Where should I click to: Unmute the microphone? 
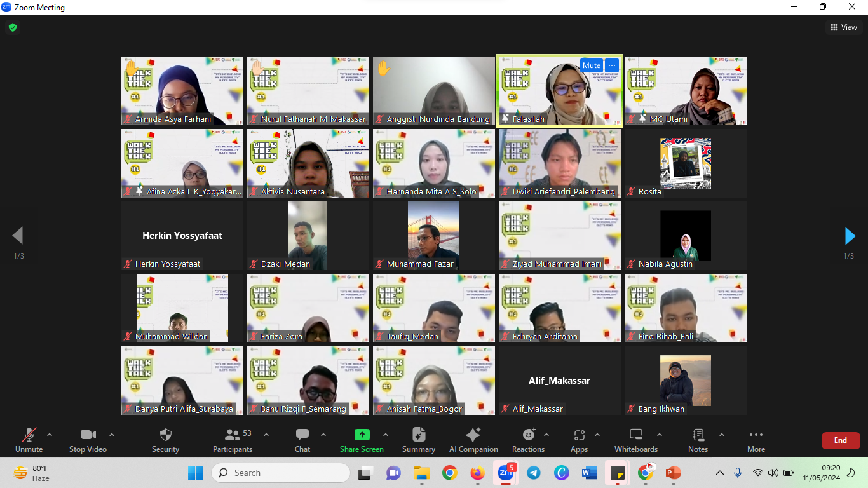click(x=29, y=435)
